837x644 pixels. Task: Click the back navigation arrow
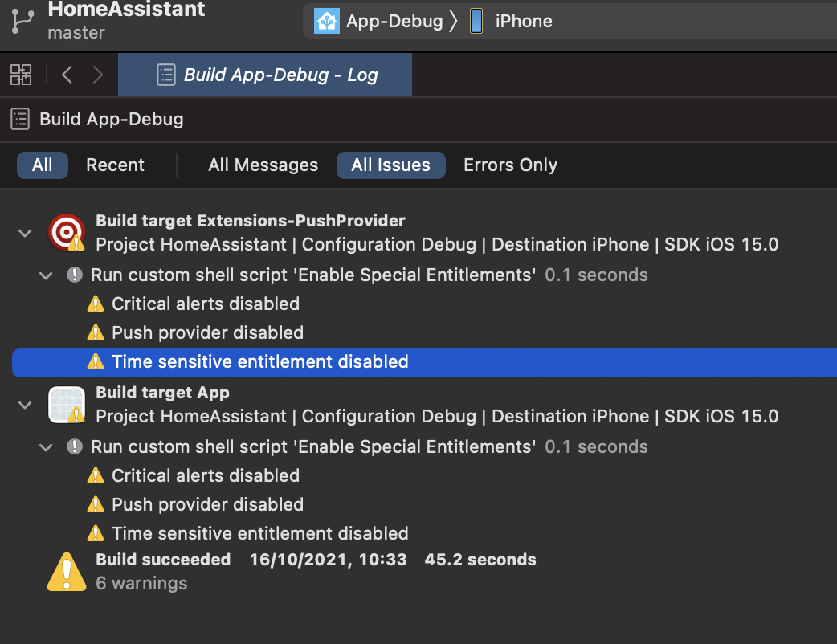[x=67, y=74]
